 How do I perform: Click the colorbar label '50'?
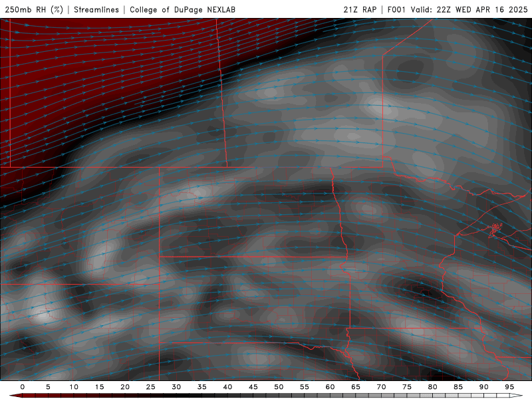click(279, 387)
